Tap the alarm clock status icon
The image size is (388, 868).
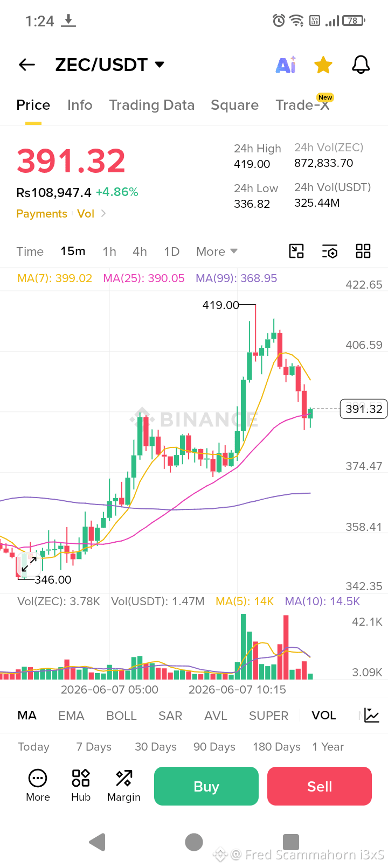click(279, 21)
